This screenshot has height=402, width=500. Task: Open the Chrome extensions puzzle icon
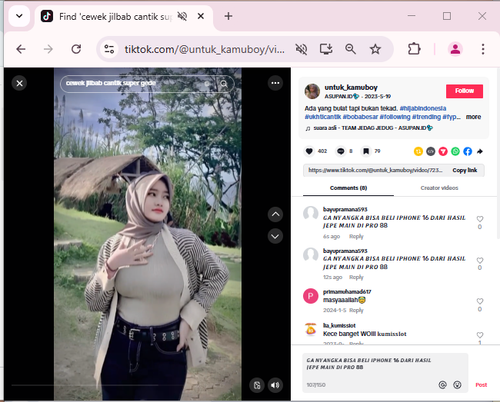(414, 49)
